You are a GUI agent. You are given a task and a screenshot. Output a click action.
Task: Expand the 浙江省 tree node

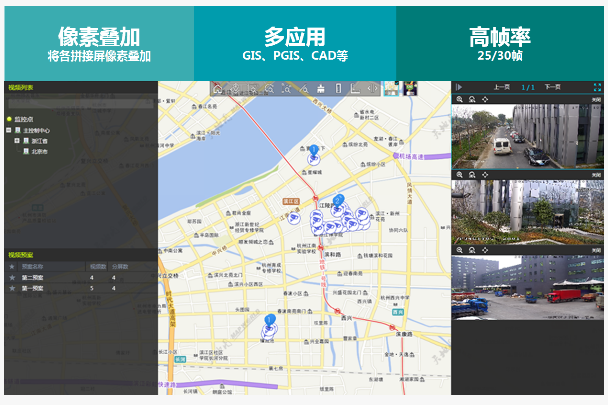(x=17, y=141)
